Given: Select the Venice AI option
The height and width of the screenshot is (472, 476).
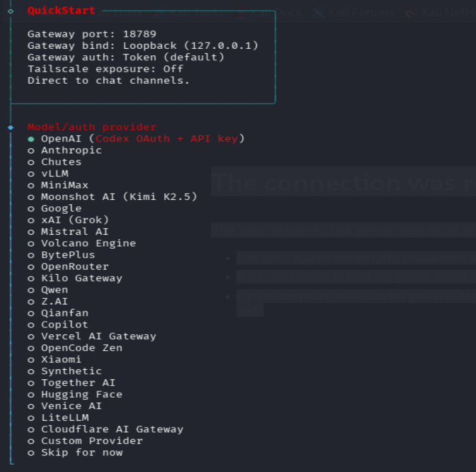Looking at the screenshot, I should tap(65, 407).
